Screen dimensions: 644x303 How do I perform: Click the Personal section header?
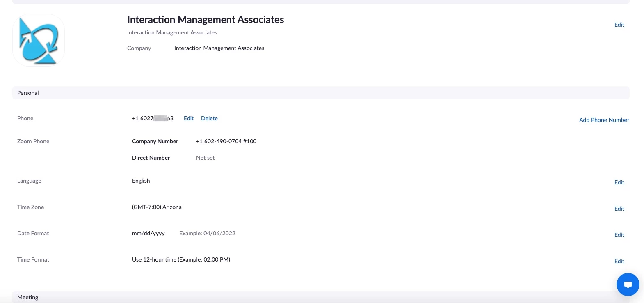pyautogui.click(x=321, y=93)
